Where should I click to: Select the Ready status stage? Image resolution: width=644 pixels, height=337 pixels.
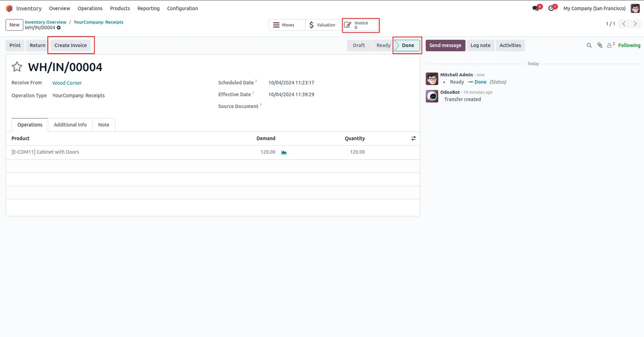pyautogui.click(x=383, y=45)
